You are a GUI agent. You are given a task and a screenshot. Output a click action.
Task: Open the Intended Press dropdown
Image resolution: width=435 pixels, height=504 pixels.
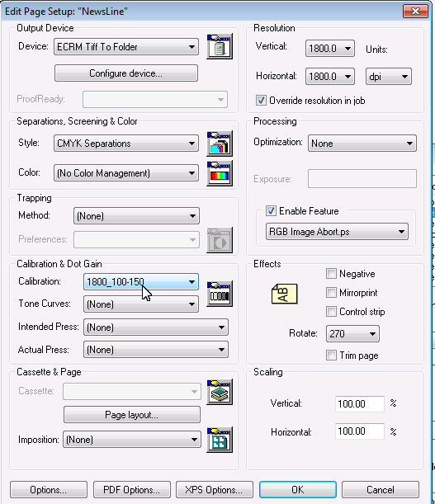tap(156, 327)
